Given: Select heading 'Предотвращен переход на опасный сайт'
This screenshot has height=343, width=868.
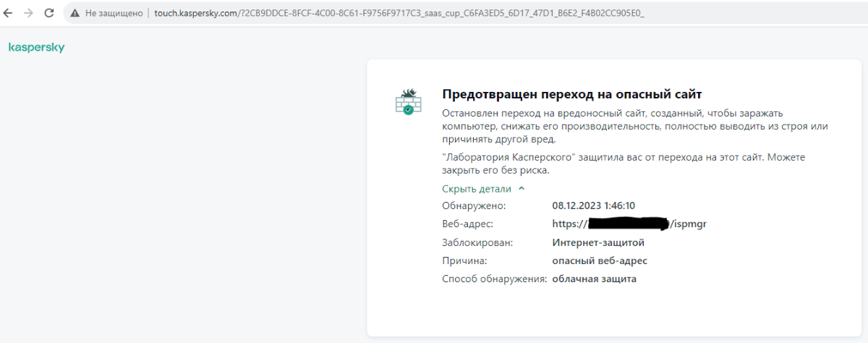Looking at the screenshot, I should (x=572, y=94).
